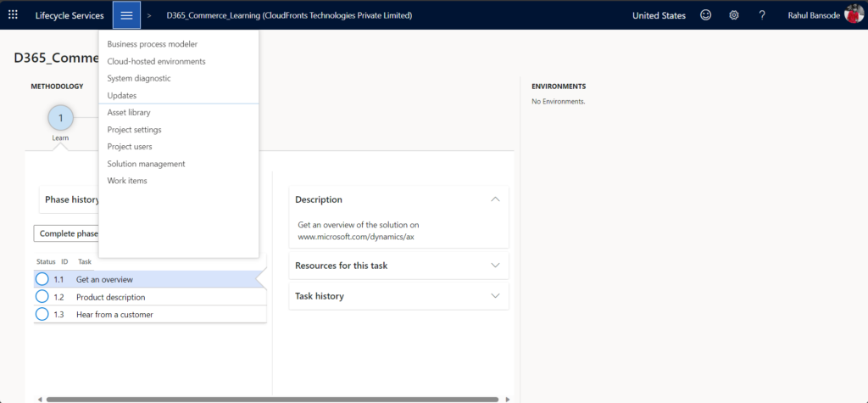Select the Get an overview task row
868x403 pixels.
(150, 279)
